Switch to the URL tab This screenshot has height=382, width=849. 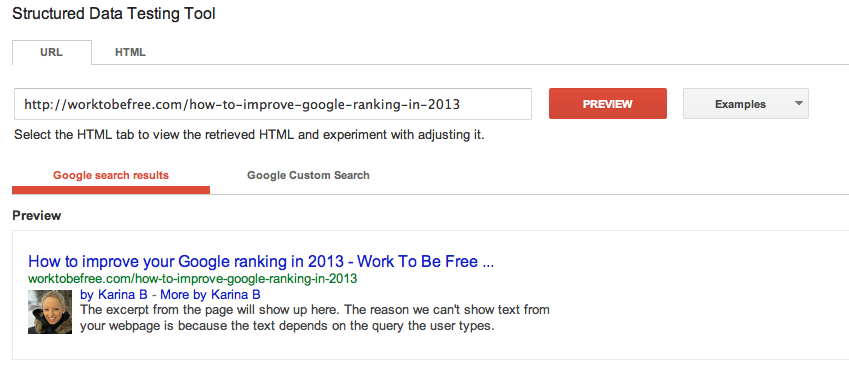[x=51, y=52]
